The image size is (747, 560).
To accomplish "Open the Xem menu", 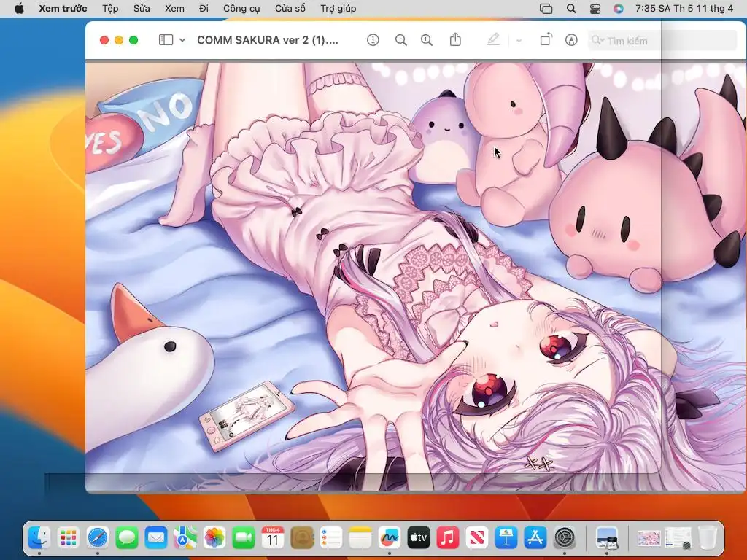I will point(174,9).
